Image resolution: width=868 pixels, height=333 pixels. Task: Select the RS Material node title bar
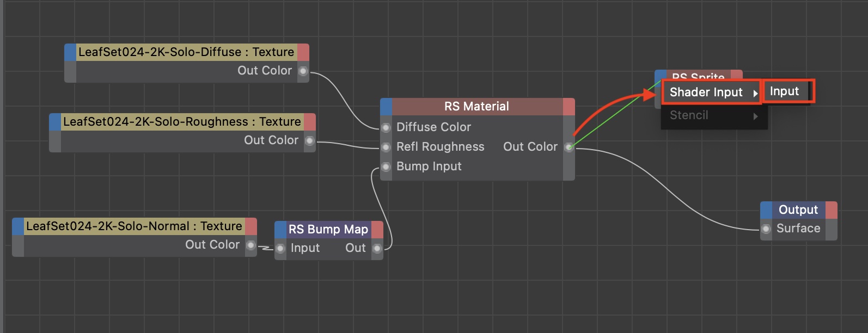(476, 107)
